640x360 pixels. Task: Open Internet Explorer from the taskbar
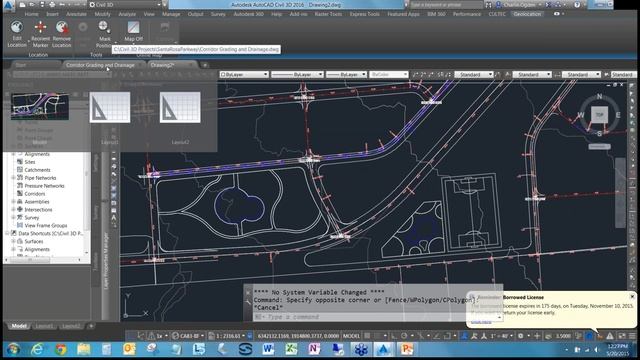[x=37, y=349]
